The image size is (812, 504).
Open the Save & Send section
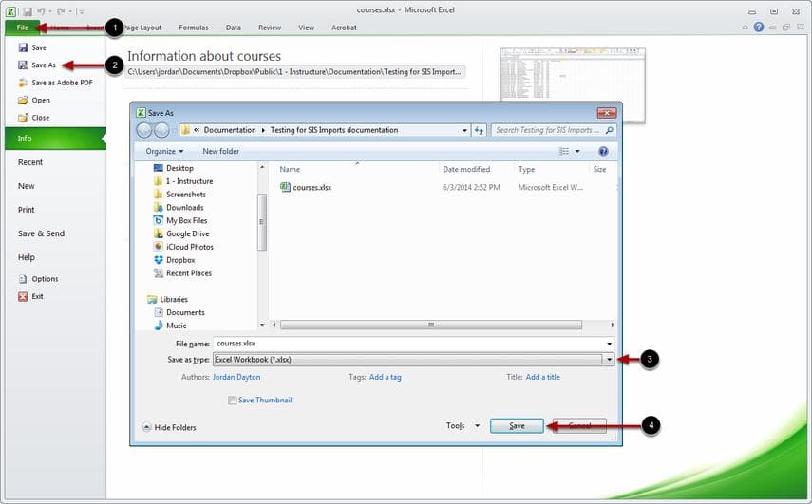click(x=41, y=233)
